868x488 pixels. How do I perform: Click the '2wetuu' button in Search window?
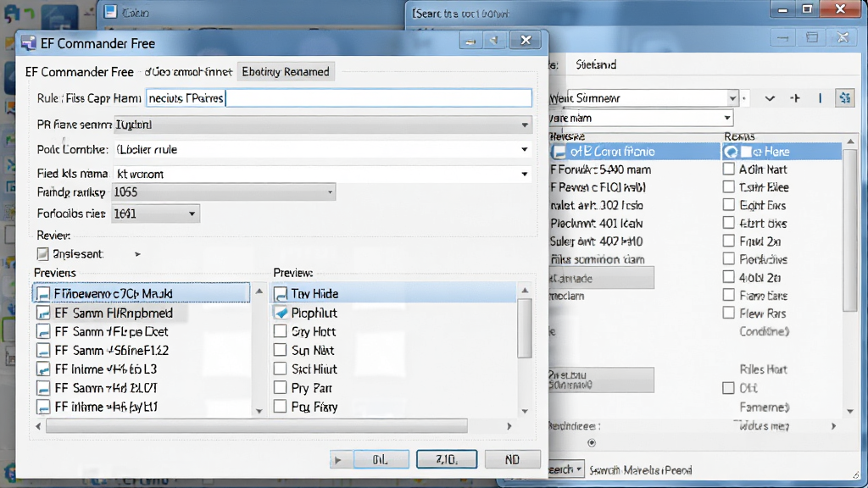601,380
